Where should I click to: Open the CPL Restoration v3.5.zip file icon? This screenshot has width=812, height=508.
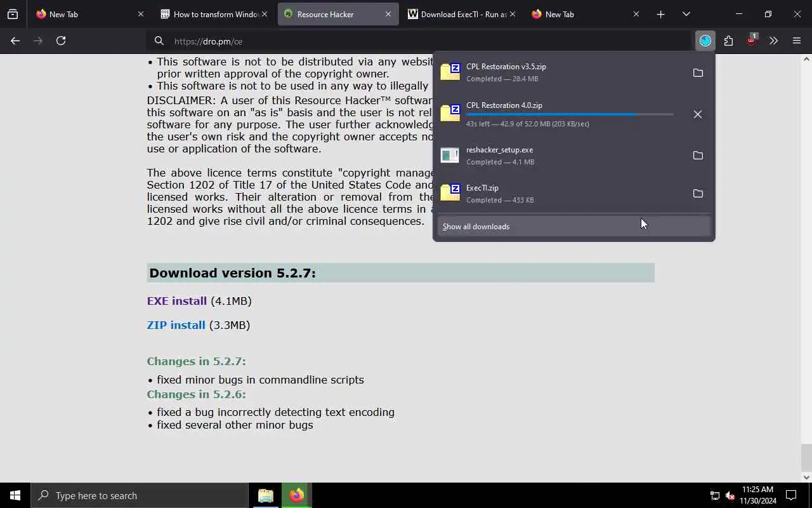tap(450, 72)
